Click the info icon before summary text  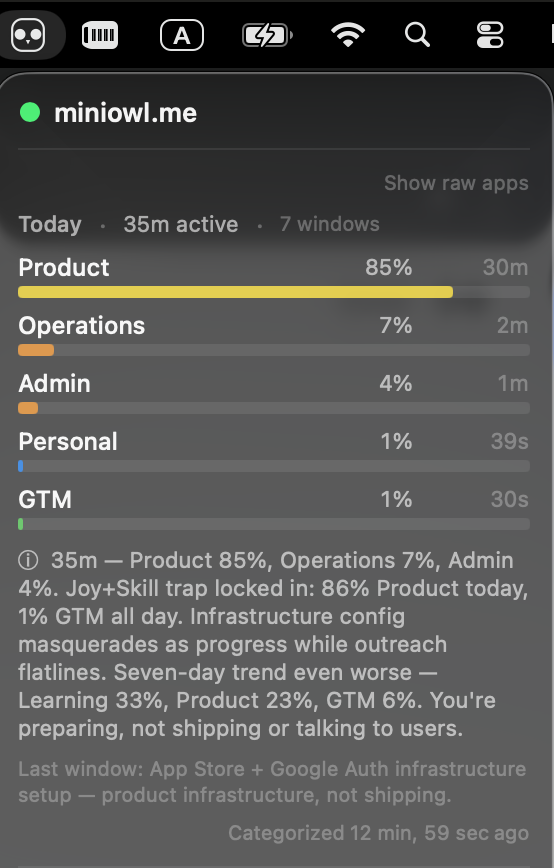pos(28,560)
